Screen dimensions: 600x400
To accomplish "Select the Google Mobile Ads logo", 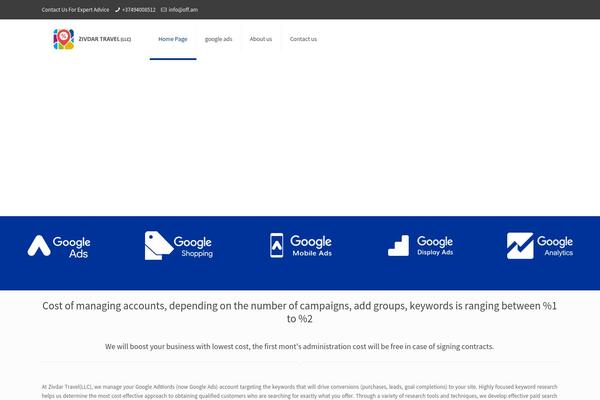I will click(x=301, y=245).
